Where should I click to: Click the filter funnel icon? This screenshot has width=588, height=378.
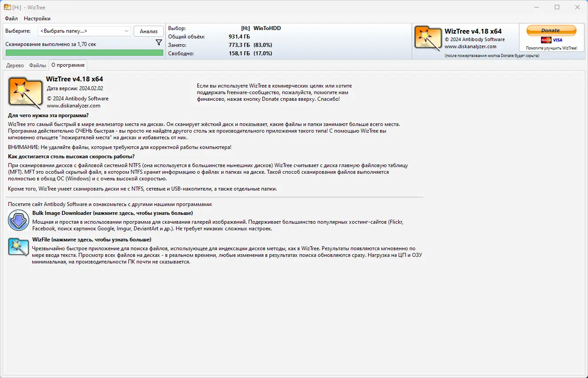coord(159,42)
